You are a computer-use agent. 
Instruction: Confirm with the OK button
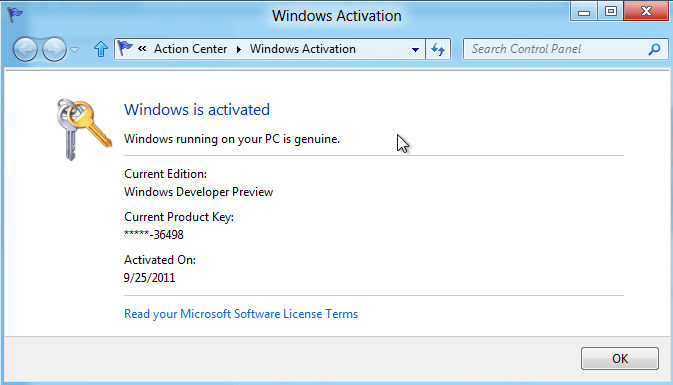coord(620,358)
